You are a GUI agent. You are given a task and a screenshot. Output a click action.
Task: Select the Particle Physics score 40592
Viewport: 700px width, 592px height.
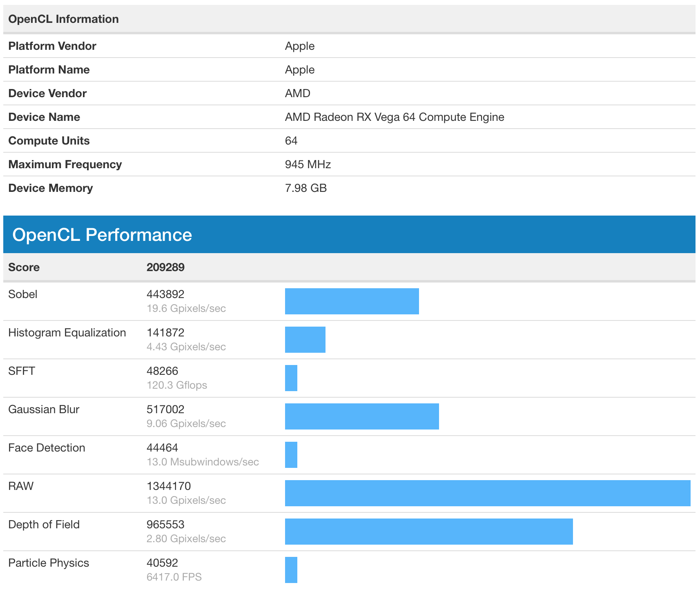click(163, 563)
